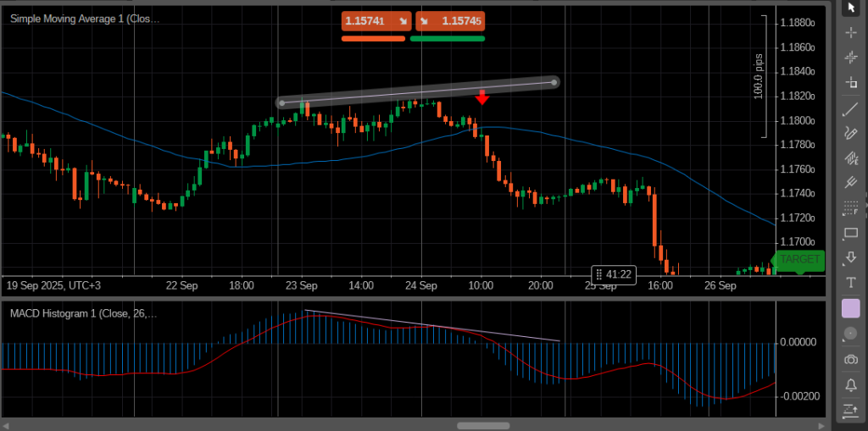
Task: Select the red down-arrow marker on chart
Action: pyautogui.click(x=481, y=97)
